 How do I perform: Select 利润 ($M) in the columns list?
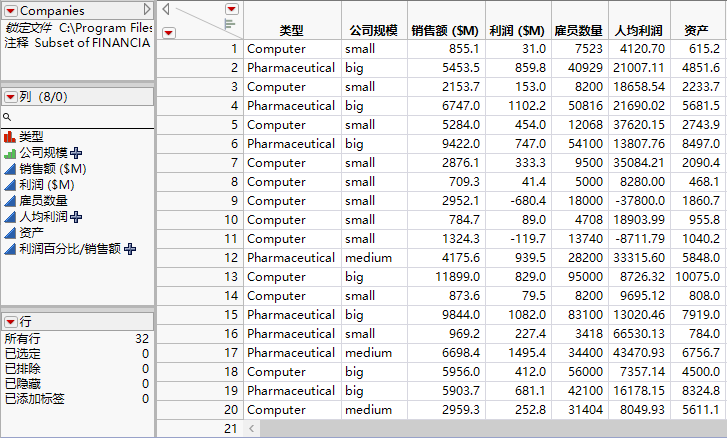click(x=47, y=185)
